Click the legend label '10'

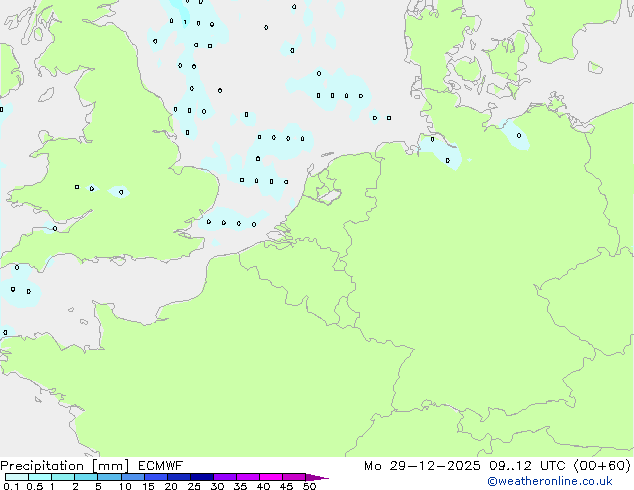click(x=125, y=486)
